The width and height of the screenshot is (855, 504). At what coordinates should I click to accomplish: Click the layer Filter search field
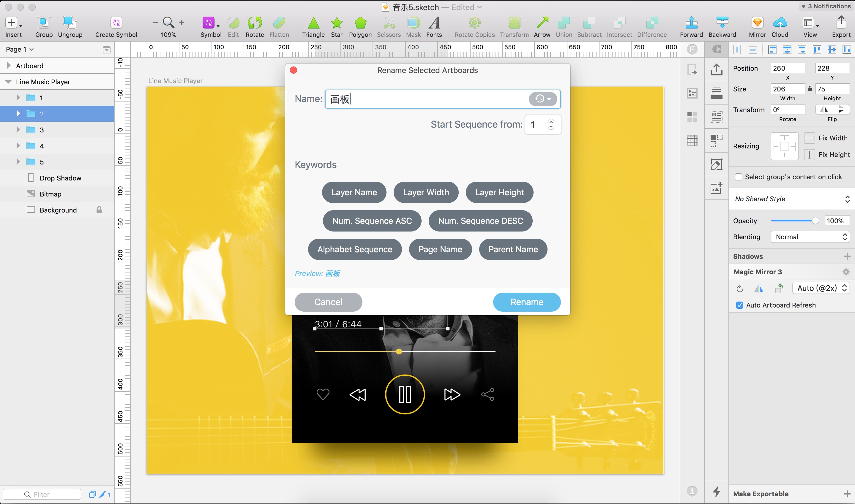[42, 494]
